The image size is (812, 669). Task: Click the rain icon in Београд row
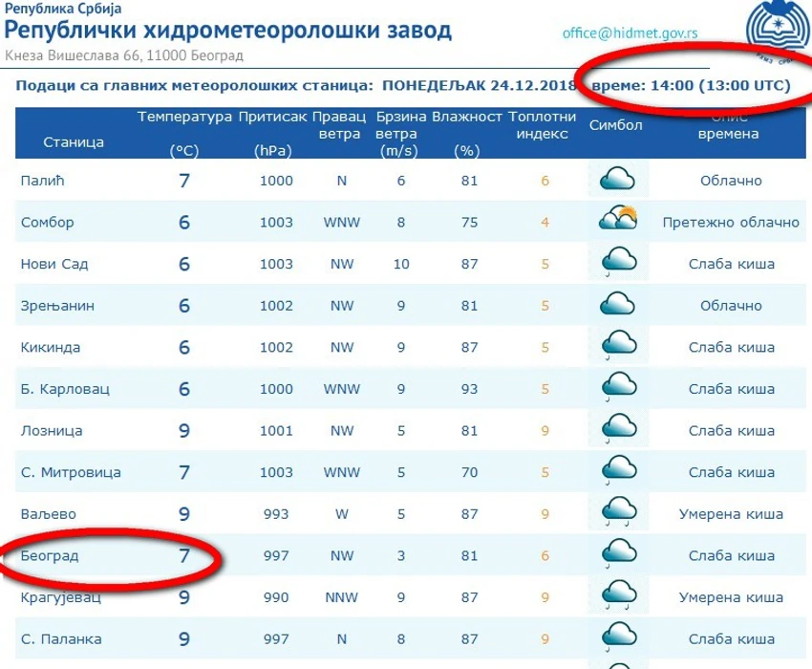619,553
